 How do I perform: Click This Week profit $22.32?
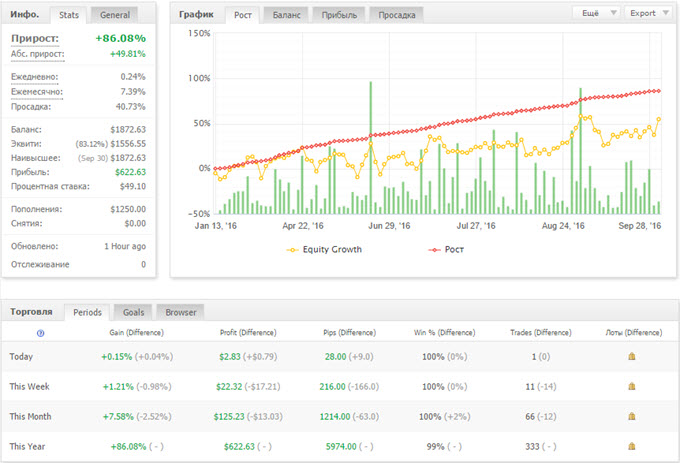click(229, 386)
